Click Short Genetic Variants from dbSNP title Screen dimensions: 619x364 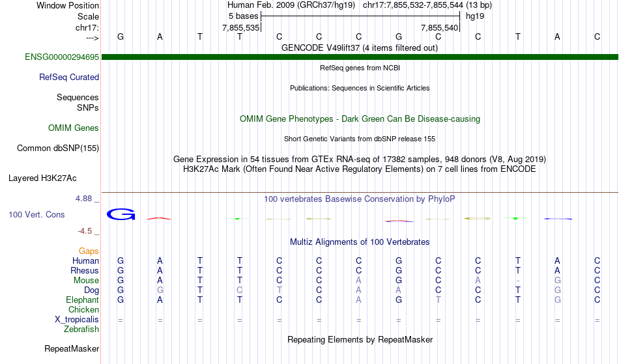pyautogui.click(x=360, y=139)
